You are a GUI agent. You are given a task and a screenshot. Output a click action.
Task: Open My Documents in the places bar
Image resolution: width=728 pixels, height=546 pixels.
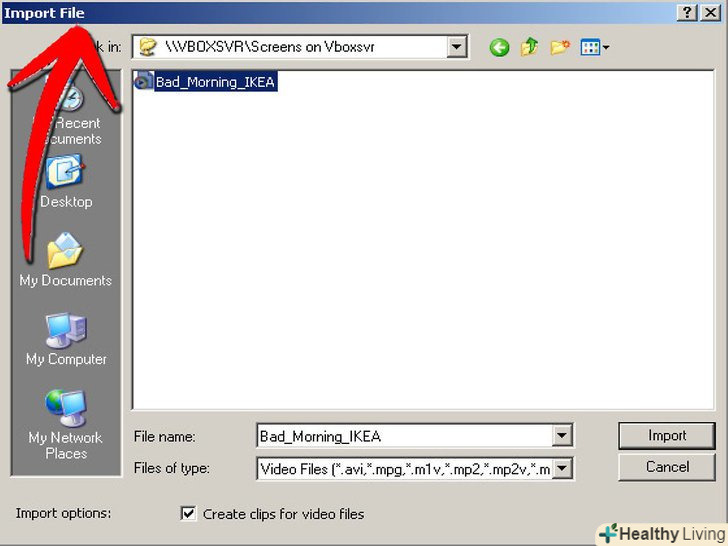(65, 261)
